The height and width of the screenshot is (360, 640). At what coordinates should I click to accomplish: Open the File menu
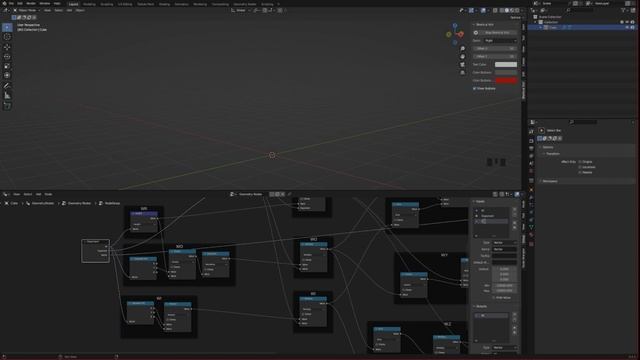pyautogui.click(x=11, y=4)
